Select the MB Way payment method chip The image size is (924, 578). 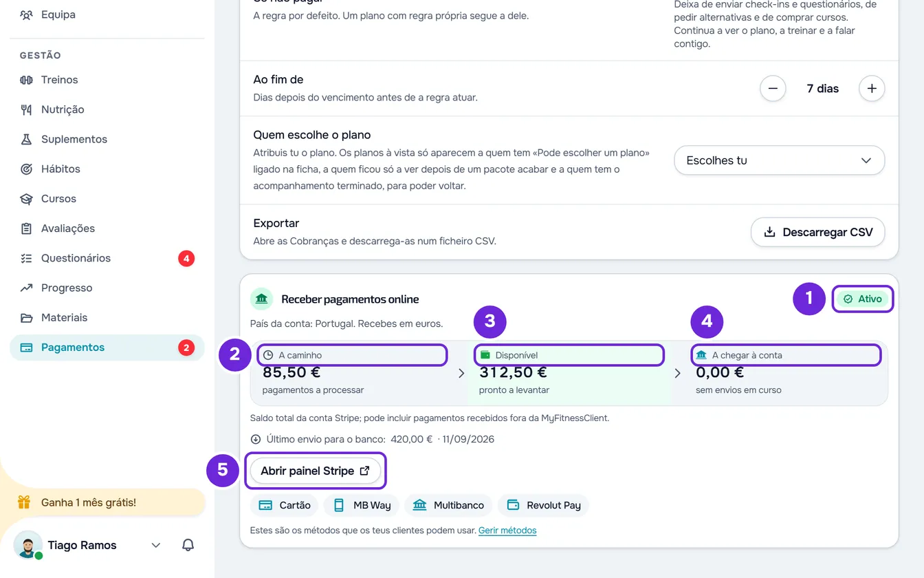coord(361,505)
